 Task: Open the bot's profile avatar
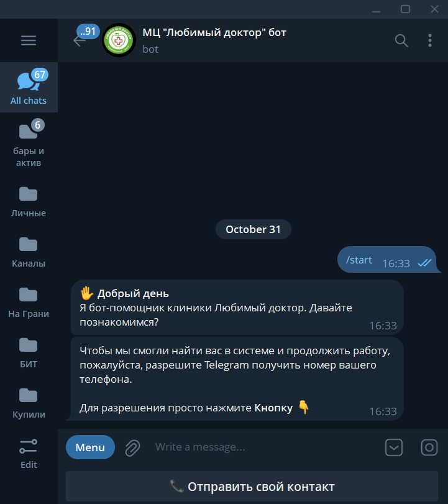[119, 40]
